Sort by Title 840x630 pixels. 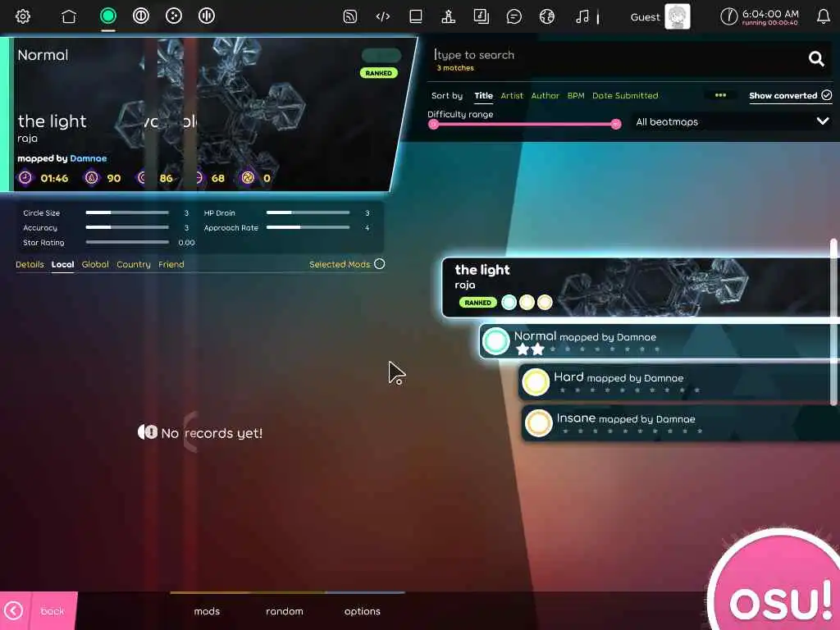point(483,95)
